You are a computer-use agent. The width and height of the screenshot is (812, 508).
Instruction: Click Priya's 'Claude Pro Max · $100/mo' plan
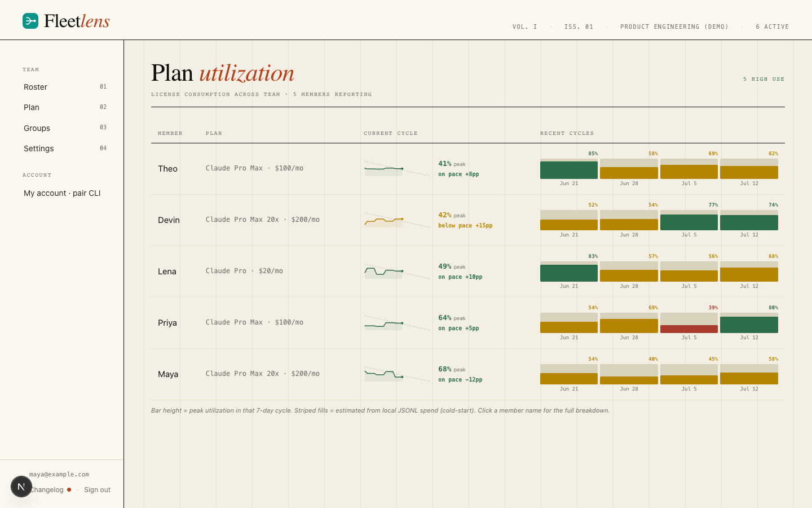click(x=254, y=322)
